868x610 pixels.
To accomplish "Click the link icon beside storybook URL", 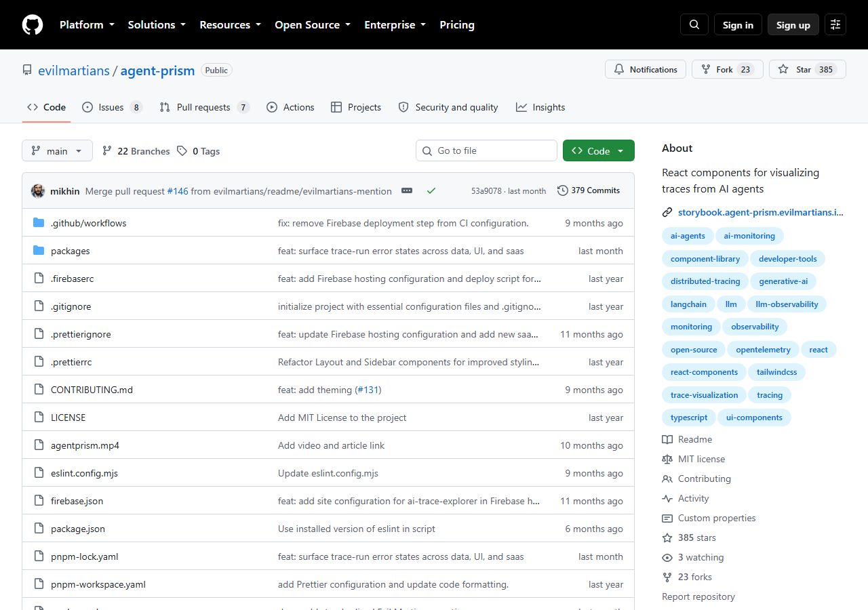I will (667, 212).
